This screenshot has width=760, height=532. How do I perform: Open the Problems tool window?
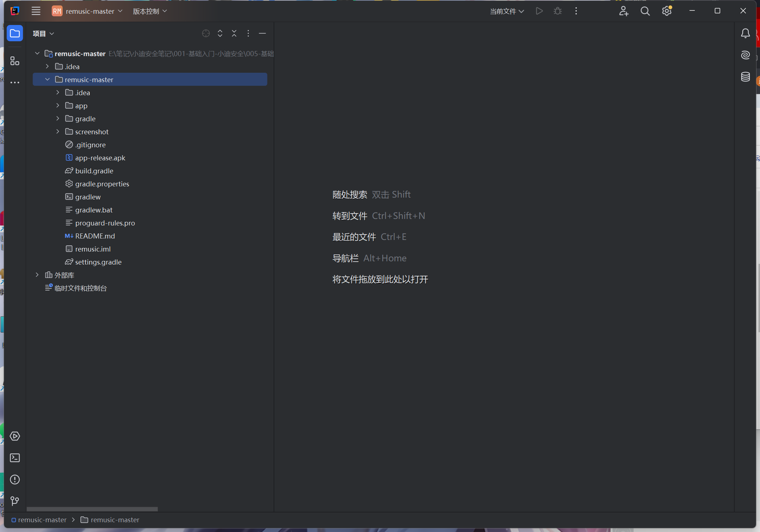pyautogui.click(x=15, y=480)
